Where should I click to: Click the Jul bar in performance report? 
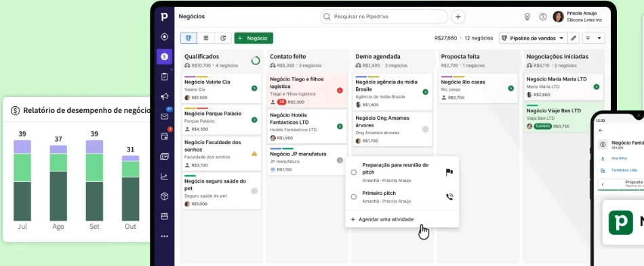(x=22, y=180)
